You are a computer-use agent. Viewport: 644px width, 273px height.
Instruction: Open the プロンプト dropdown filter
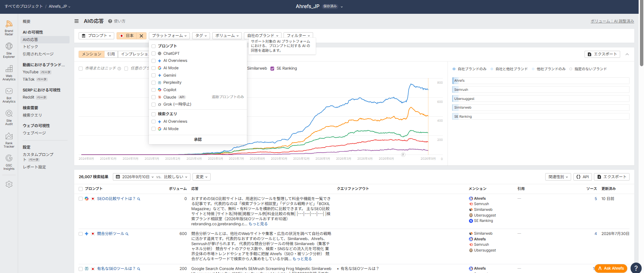coord(96,36)
